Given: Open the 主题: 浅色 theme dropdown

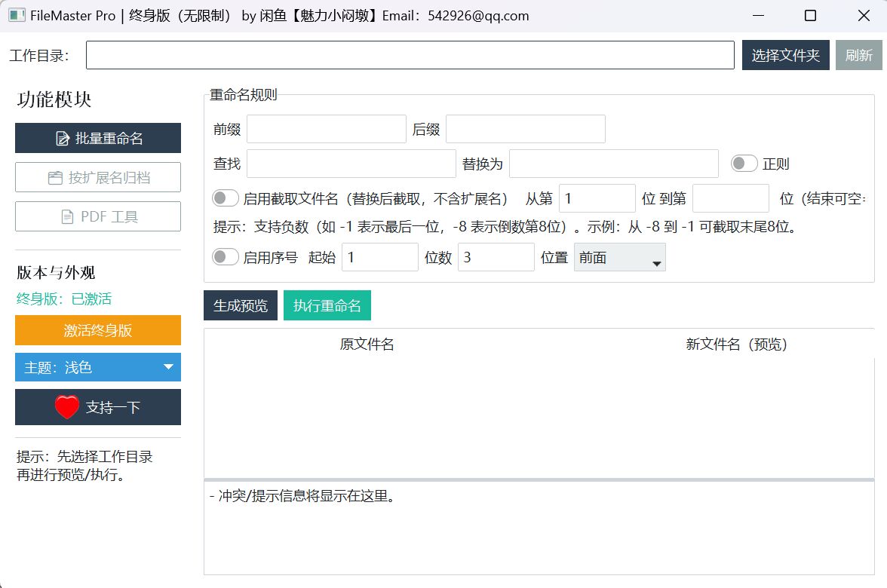Looking at the screenshot, I should pyautogui.click(x=97, y=367).
